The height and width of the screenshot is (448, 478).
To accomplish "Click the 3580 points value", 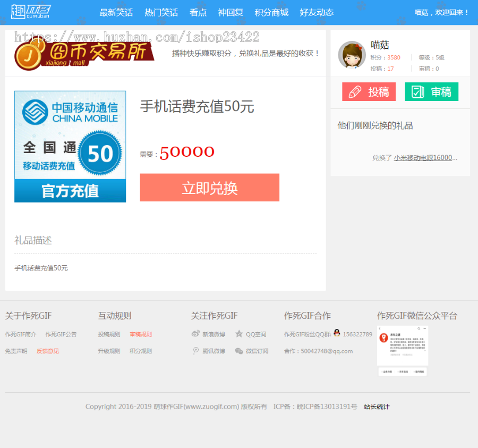I will coord(394,57).
